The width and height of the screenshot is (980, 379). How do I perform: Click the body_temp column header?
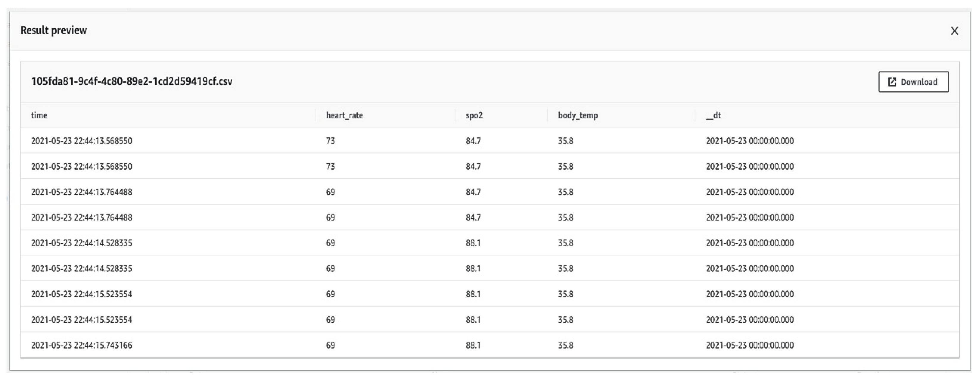[x=578, y=115]
